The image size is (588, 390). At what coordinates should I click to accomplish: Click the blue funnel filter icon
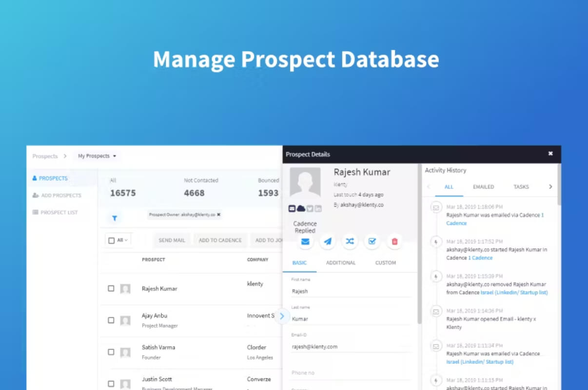(x=114, y=218)
